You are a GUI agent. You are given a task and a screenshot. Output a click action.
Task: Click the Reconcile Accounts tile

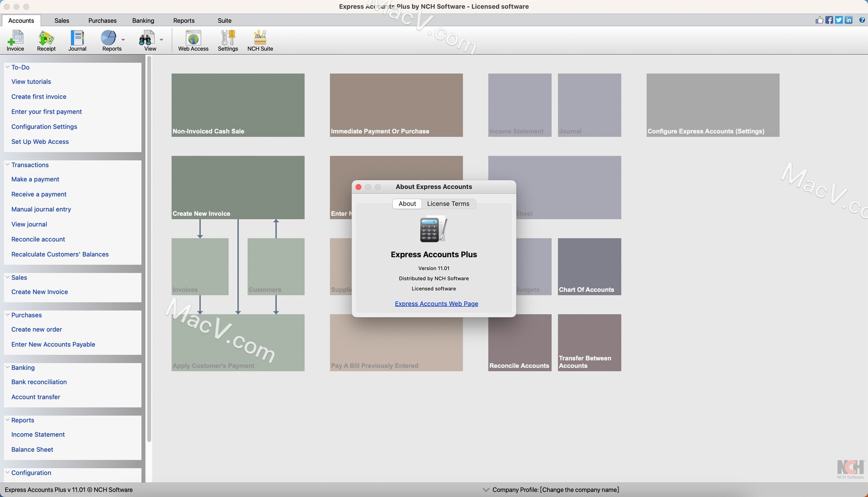pyautogui.click(x=519, y=342)
